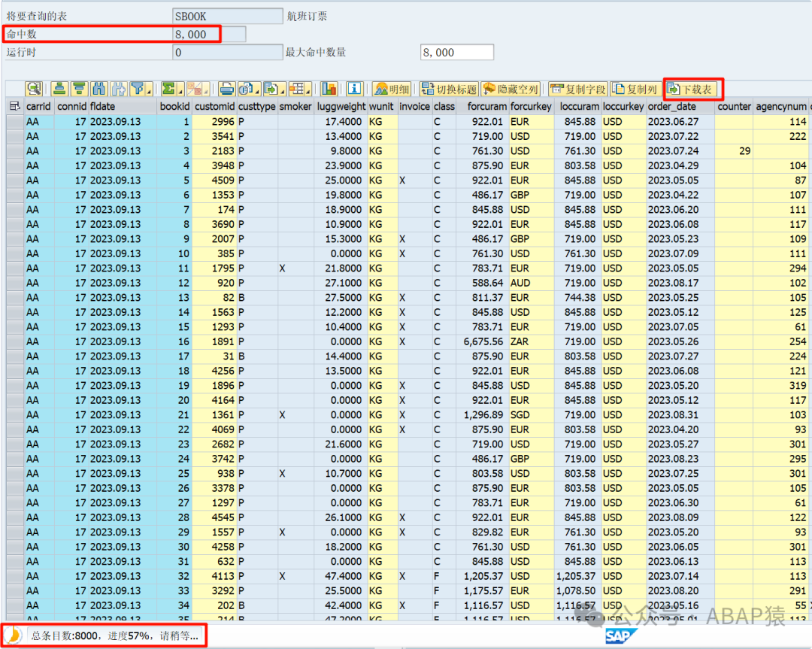Open the Views icon in the toolbar
Viewport: 812px width, 649px height.
point(245,89)
